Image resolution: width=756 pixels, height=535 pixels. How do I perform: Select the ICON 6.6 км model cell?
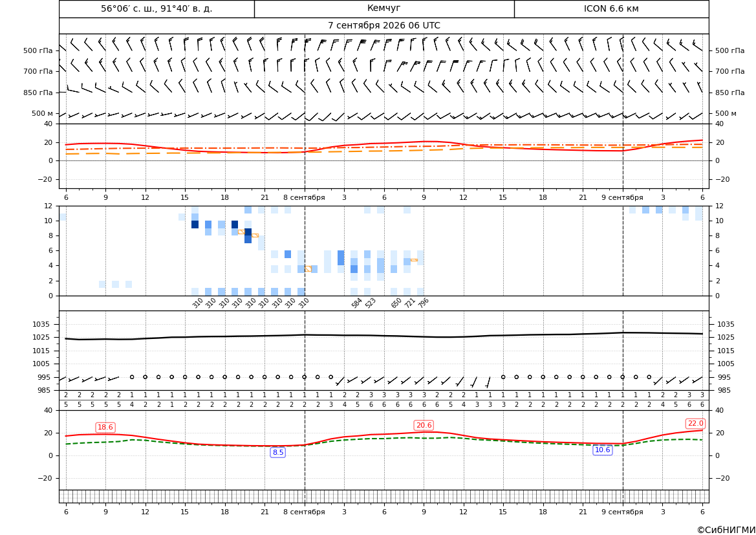click(x=611, y=8)
